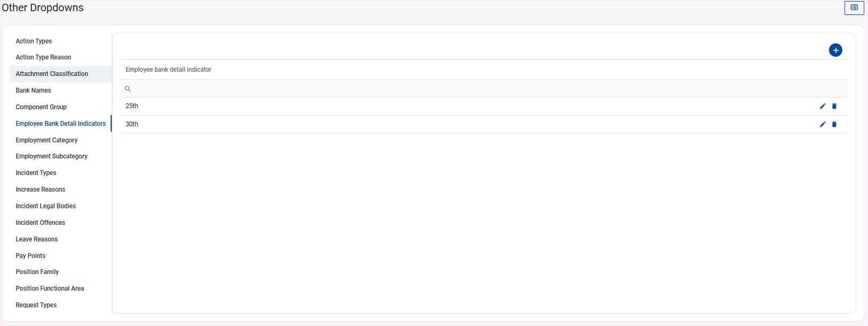Delete the 30th indicator entry
Viewport: 868px width, 326px height.
834,124
